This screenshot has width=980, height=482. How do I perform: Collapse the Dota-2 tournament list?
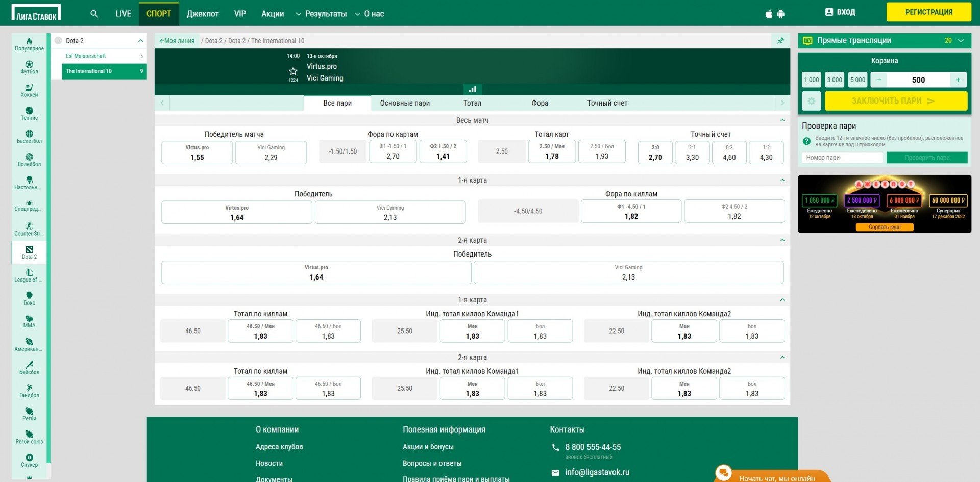(140, 41)
